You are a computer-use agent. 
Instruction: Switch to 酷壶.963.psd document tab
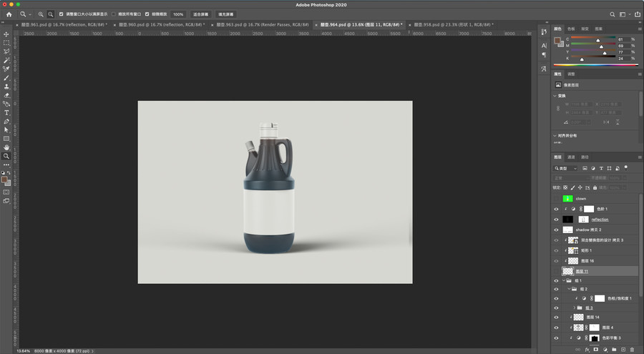263,24
